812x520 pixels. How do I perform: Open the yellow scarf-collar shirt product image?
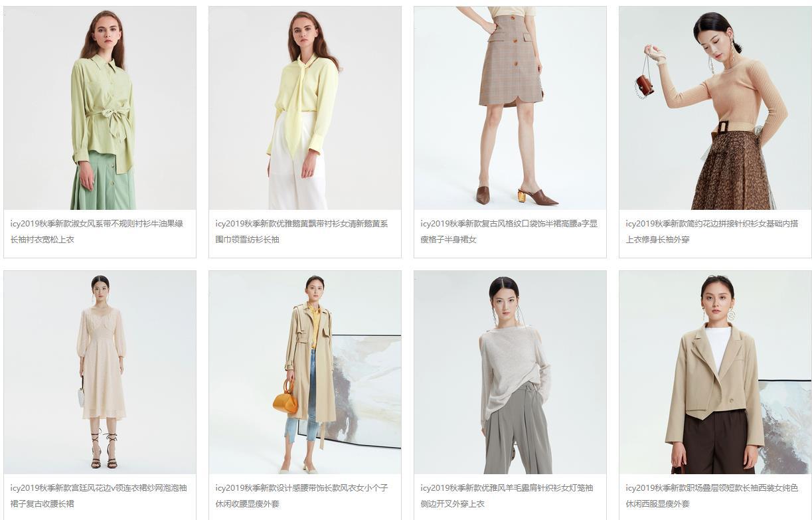tap(305, 108)
